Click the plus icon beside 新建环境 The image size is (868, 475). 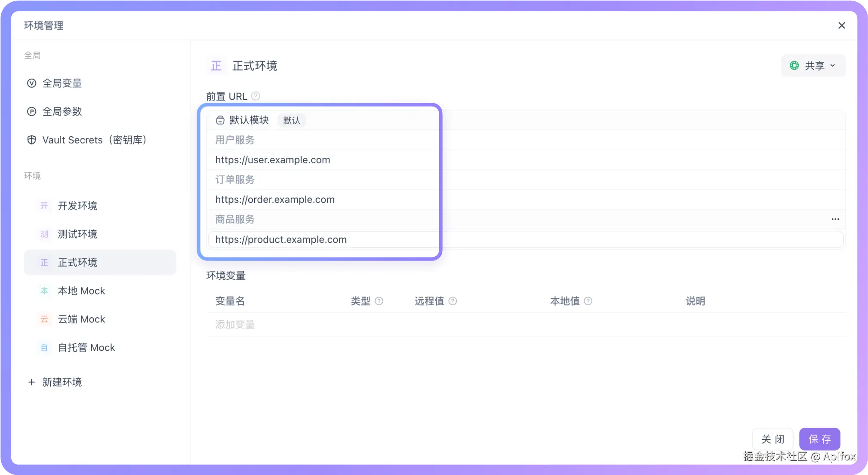tap(31, 382)
